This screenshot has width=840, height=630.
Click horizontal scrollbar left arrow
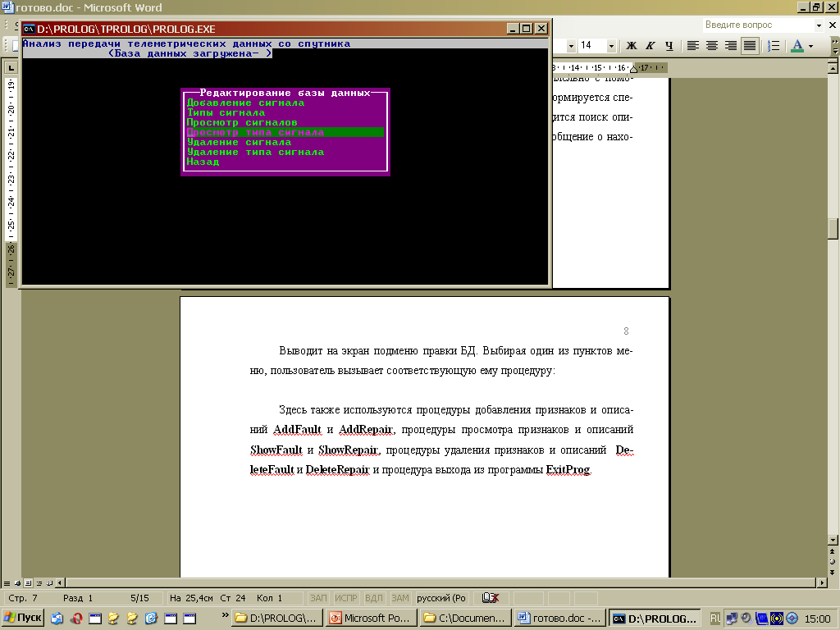60,582
